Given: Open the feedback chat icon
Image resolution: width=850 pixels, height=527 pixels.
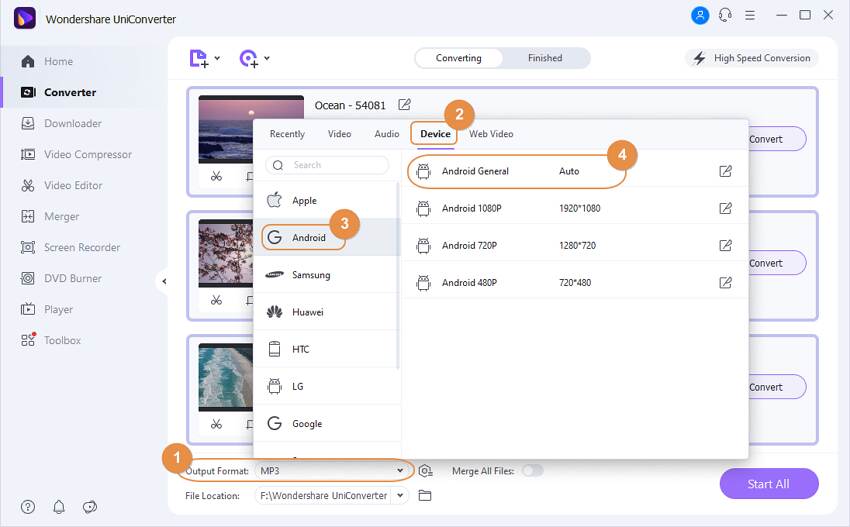Looking at the screenshot, I should click(89, 507).
